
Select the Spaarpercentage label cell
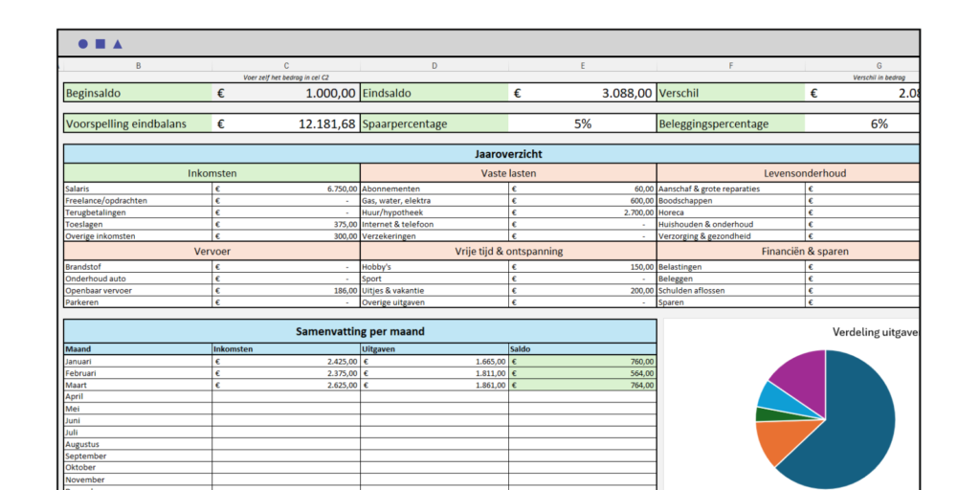[x=434, y=123]
